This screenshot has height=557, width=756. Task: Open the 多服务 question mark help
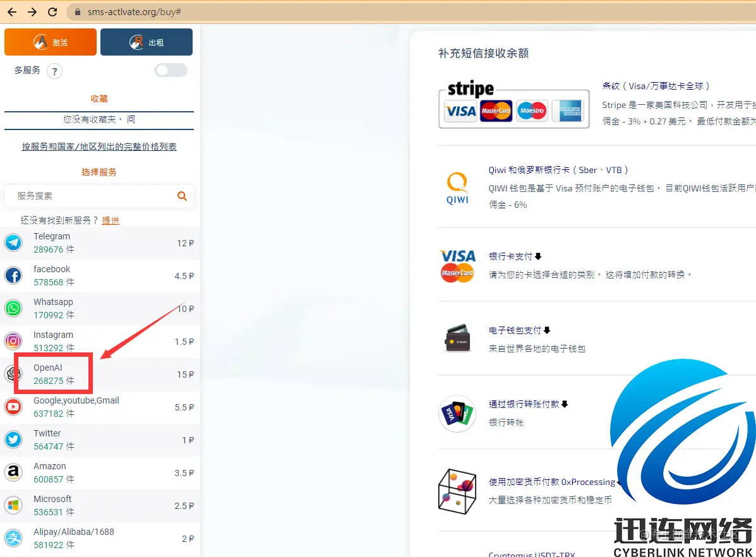(54, 71)
